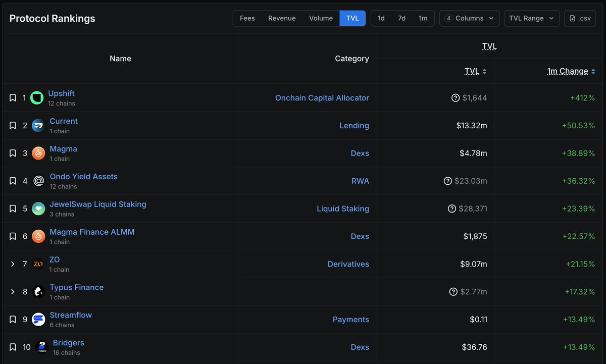Select the TVL tab

tap(352, 18)
